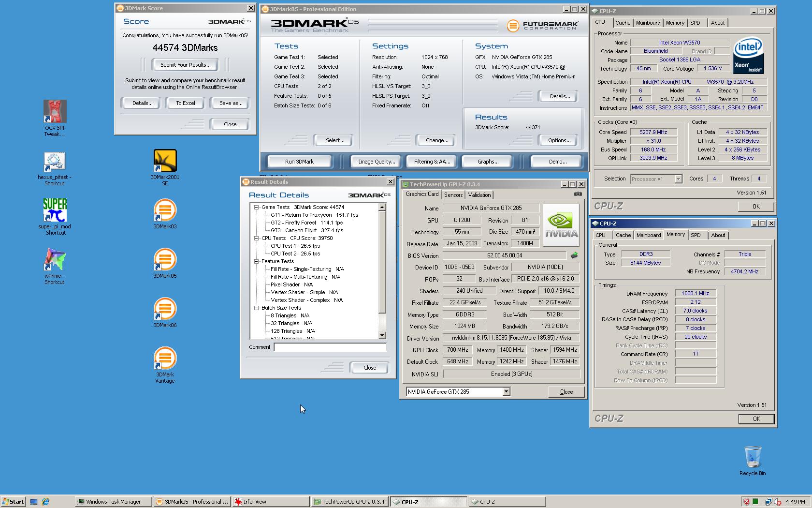
Task: Switch to the Sensors tab in GPU-Z
Action: [453, 195]
